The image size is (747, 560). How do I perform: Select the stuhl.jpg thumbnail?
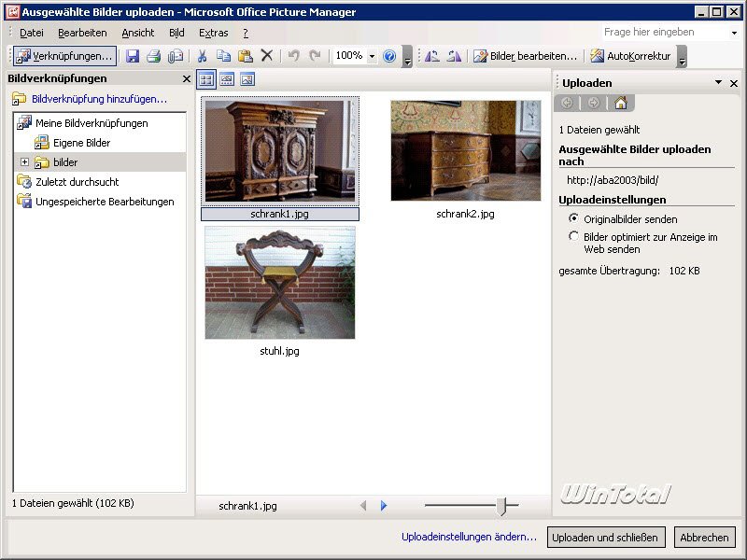280,284
